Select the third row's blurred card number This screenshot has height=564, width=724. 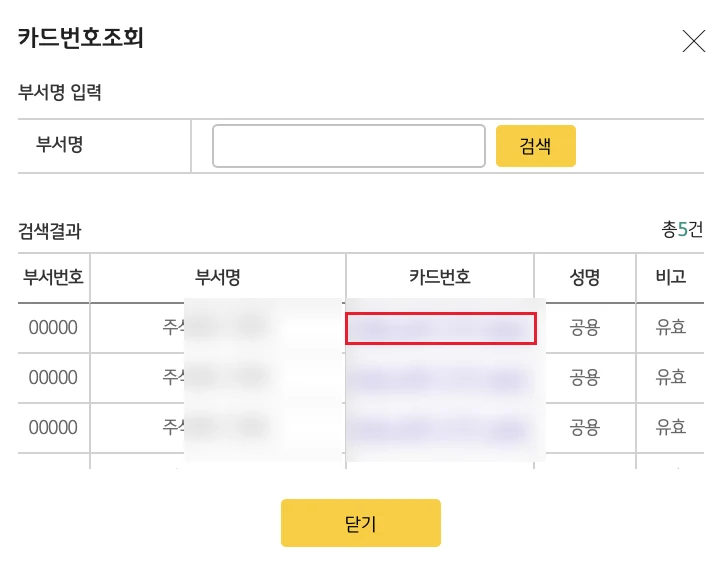(x=441, y=428)
